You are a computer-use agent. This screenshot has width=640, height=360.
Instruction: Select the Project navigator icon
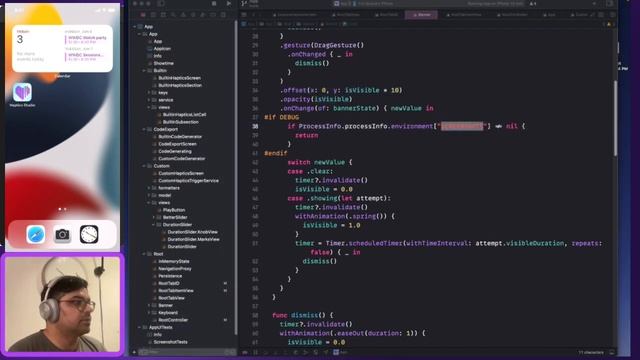click(143, 15)
